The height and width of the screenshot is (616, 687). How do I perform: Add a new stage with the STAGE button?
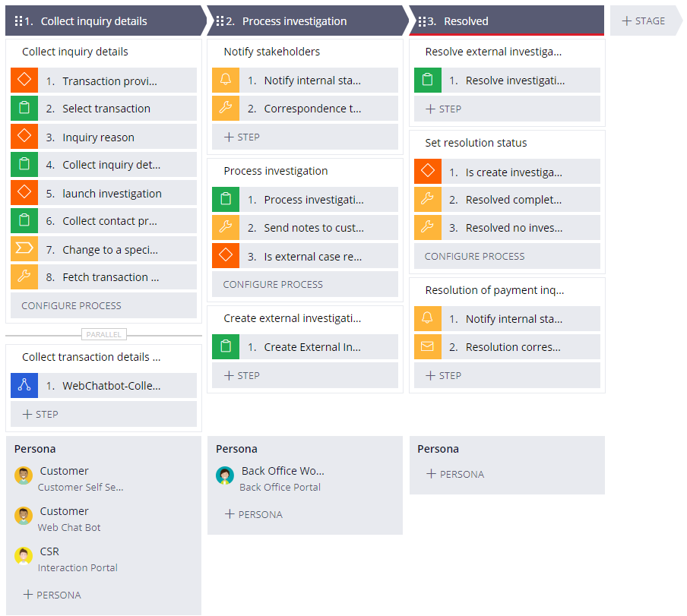(644, 21)
